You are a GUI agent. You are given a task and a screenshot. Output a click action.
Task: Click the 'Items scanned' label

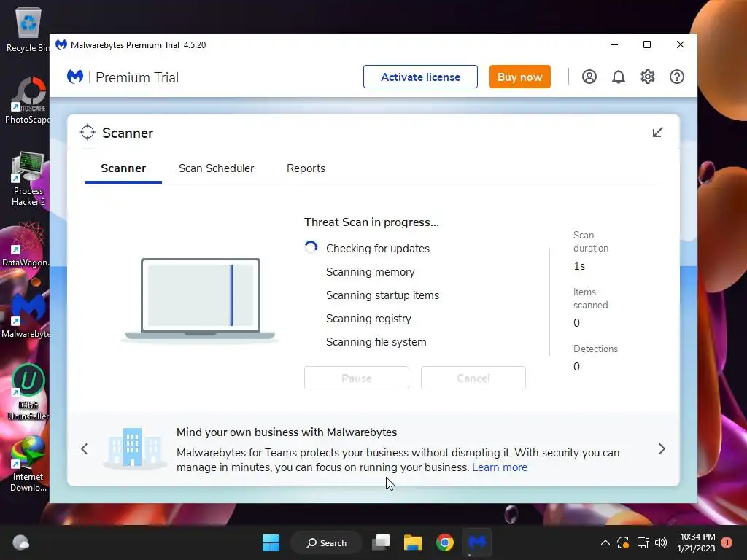(x=591, y=298)
